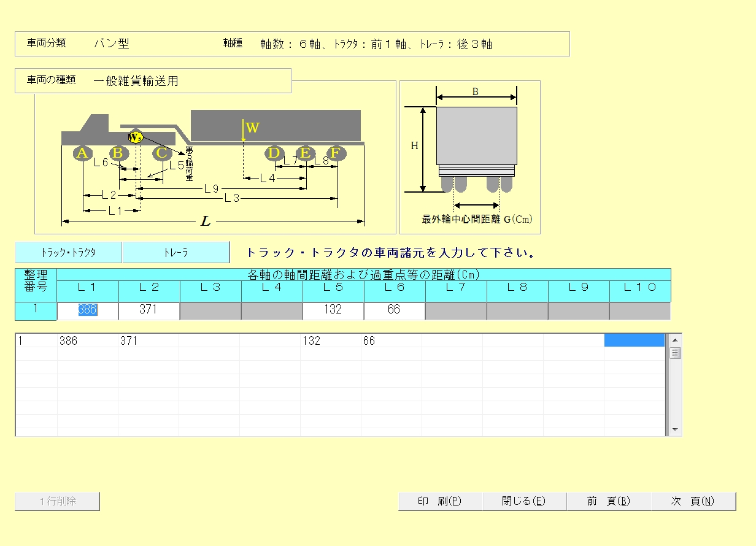Viewport: 756px width, 546px height.
Task: Click axle B wheel in the truck diagram
Action: click(x=119, y=153)
